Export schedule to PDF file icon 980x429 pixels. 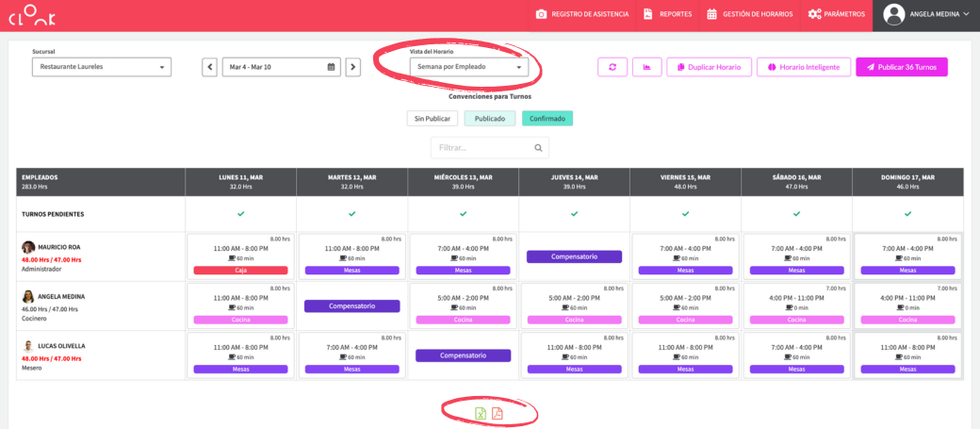498,414
